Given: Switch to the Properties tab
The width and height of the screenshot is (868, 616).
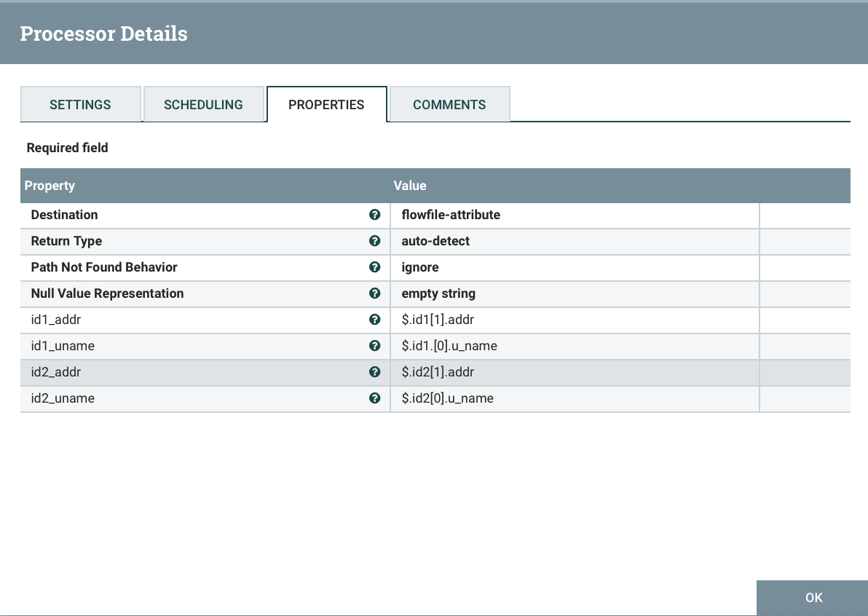Looking at the screenshot, I should (326, 104).
